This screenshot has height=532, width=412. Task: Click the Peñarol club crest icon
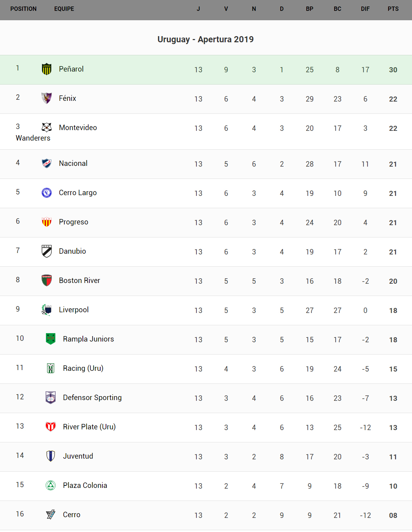pyautogui.click(x=47, y=69)
